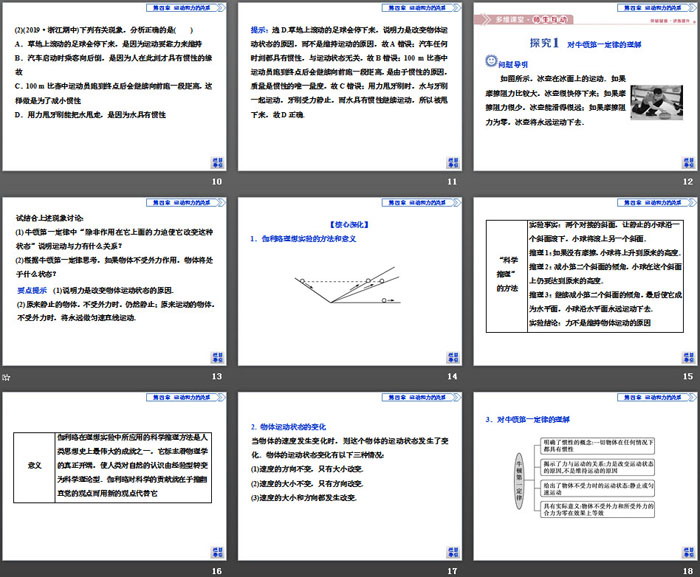
Task: Click the smiley face icon beside 问题导引
Action: [491, 61]
